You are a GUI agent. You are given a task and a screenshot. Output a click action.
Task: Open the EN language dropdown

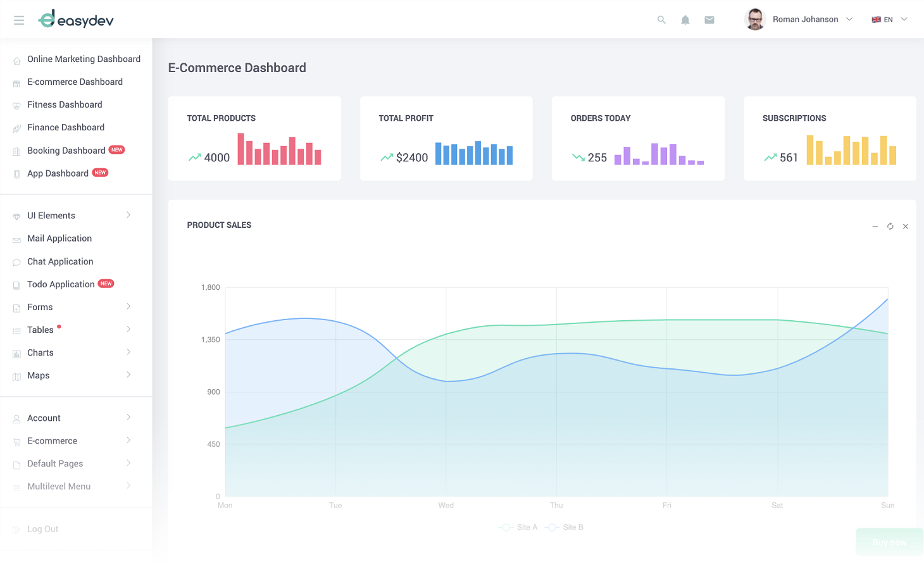pos(889,20)
